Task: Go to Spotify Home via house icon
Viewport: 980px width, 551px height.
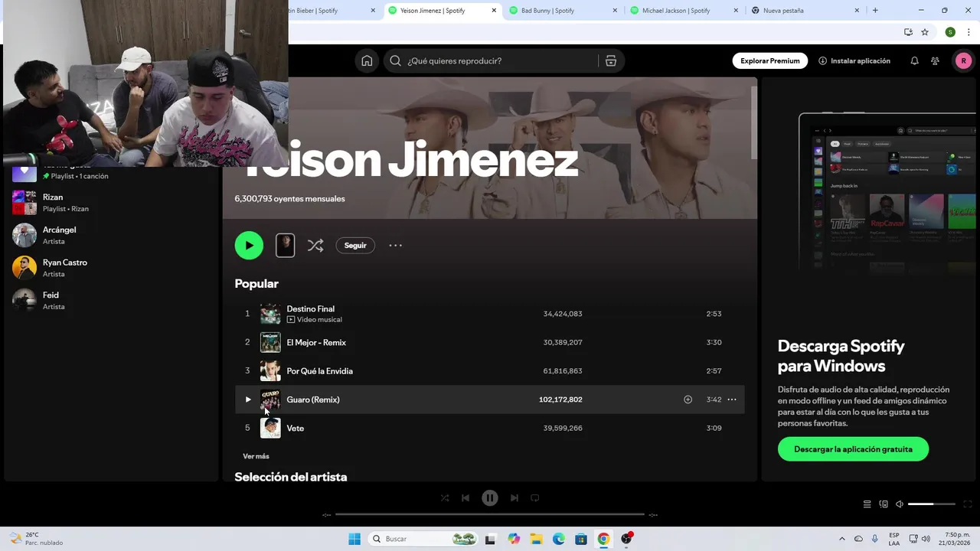Action: click(x=367, y=60)
